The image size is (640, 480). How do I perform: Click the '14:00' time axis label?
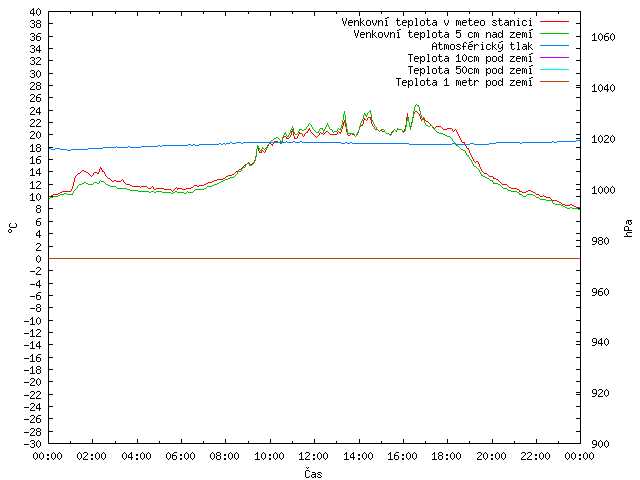pyautogui.click(x=358, y=456)
